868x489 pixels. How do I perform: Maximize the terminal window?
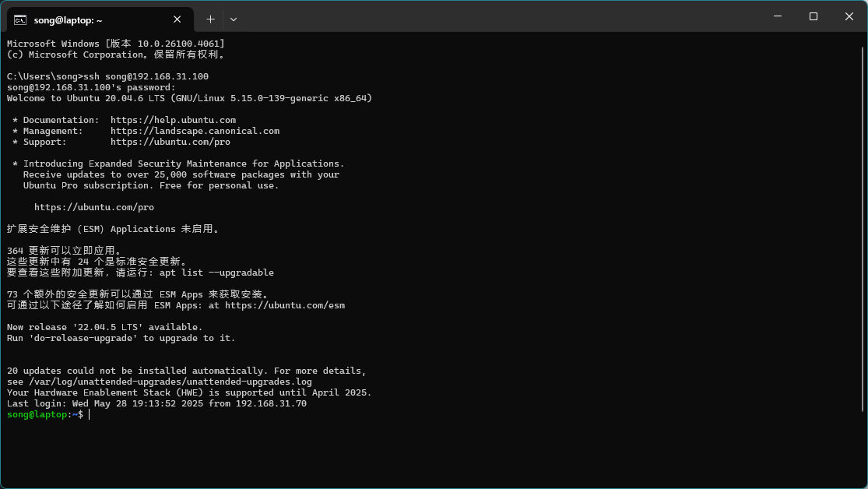pos(813,16)
